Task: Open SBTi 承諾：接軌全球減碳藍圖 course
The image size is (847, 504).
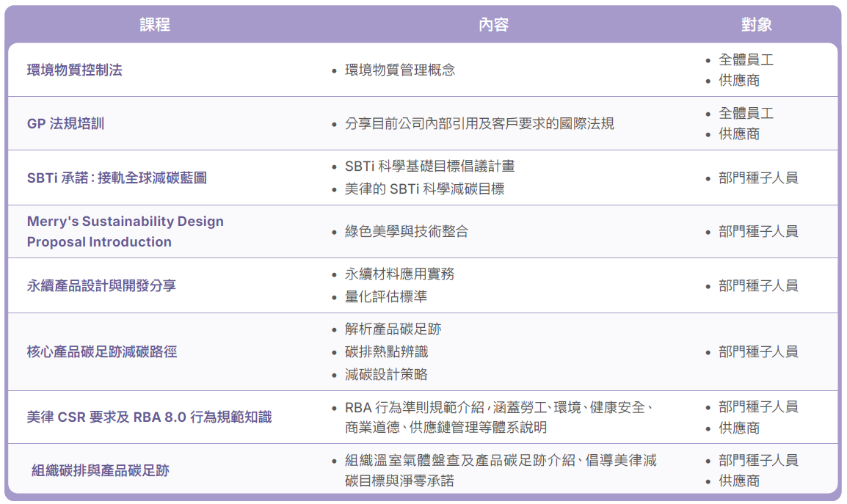Action: (117, 178)
